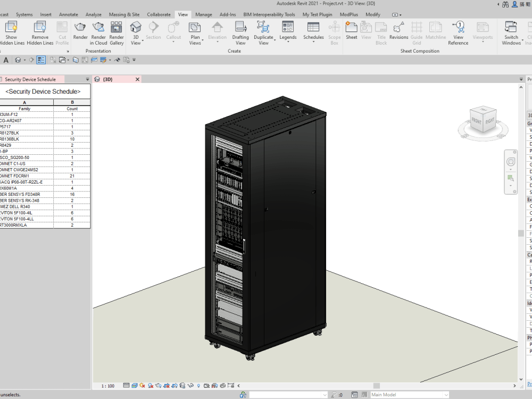Screen dimensions: 532x399
Task: Select the Elevation tool
Action: point(218,32)
